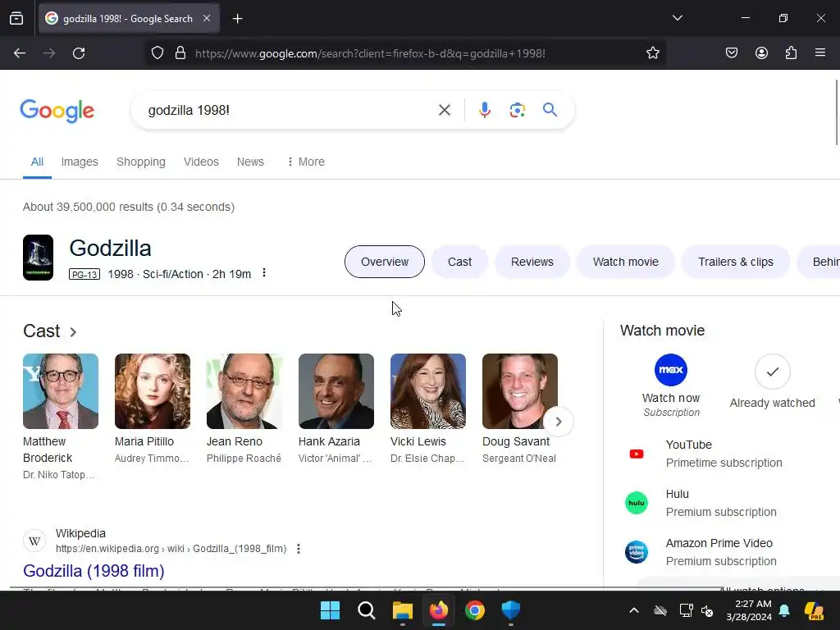The image size is (840, 630).
Task: Click the Wikipedia favicon
Action: click(34, 541)
